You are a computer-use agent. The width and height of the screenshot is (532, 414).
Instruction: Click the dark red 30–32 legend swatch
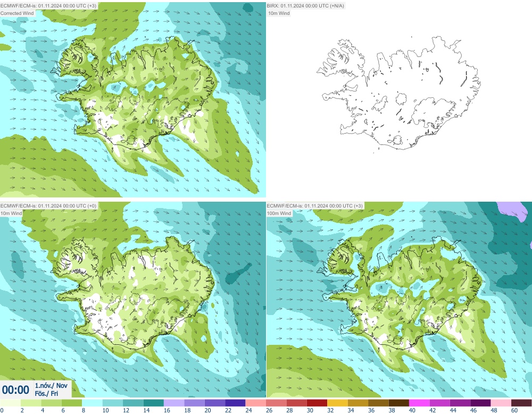pos(317,403)
